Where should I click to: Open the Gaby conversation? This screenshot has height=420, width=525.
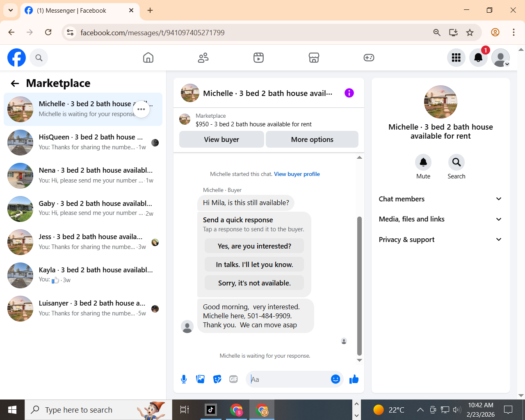pyautogui.click(x=83, y=209)
